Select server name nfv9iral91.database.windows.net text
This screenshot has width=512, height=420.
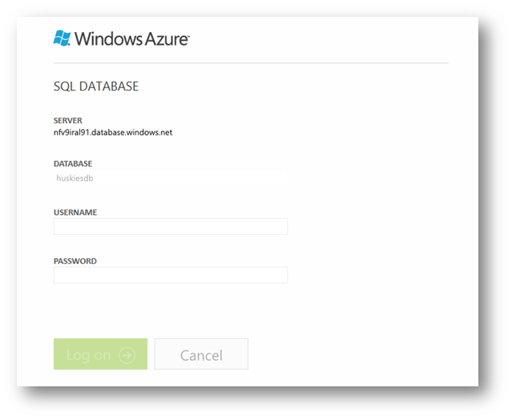[113, 132]
